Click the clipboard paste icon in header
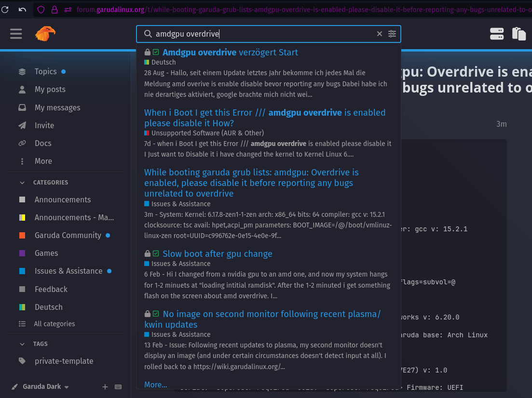 click(519, 34)
